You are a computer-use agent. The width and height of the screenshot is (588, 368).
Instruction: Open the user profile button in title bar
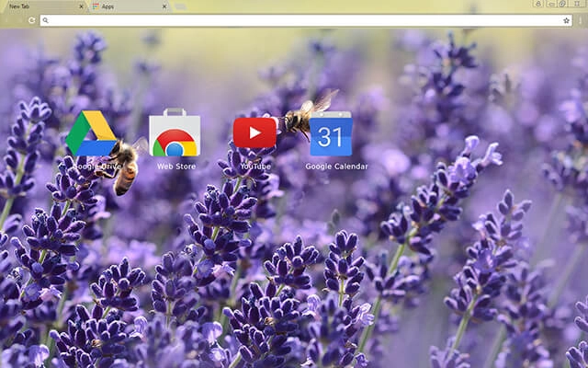pyautogui.click(x=538, y=4)
